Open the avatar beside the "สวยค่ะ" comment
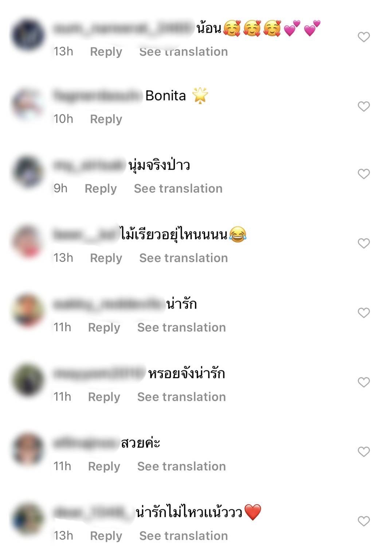This screenshot has width=392, height=555. (x=28, y=449)
